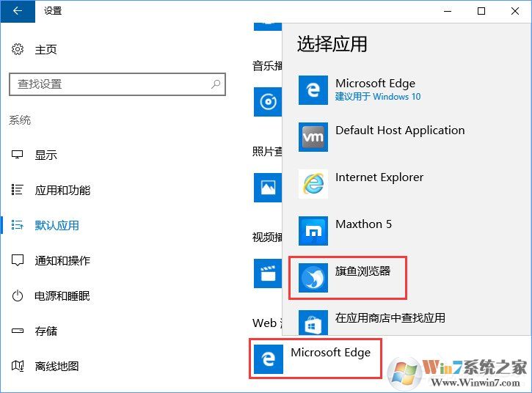Image resolution: width=532 pixels, height=393 pixels.
Task: Minimize the Settings window
Action: click(448, 11)
